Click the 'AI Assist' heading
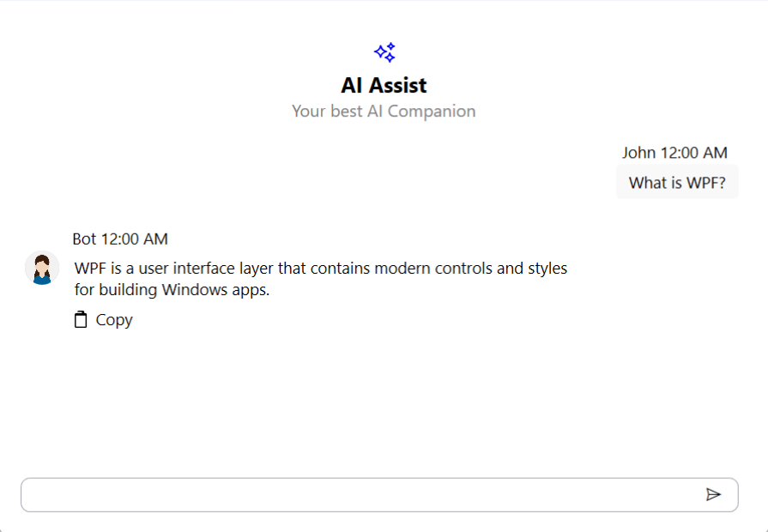This screenshot has width=768, height=532. [384, 85]
